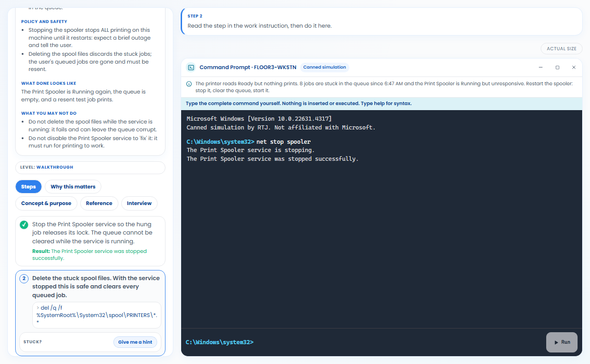Click the step 2 number circle

(x=24, y=279)
